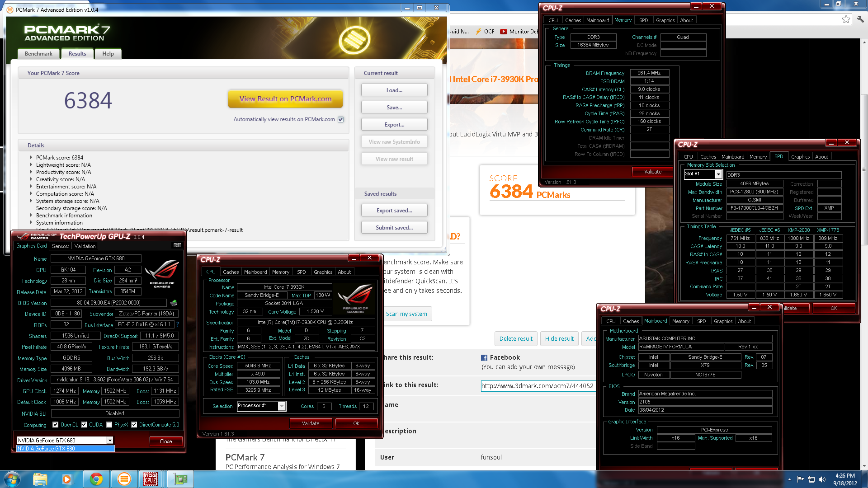The height and width of the screenshot is (488, 868).
Task: Open Windows Media Player from the taskbar
Action: 67,479
